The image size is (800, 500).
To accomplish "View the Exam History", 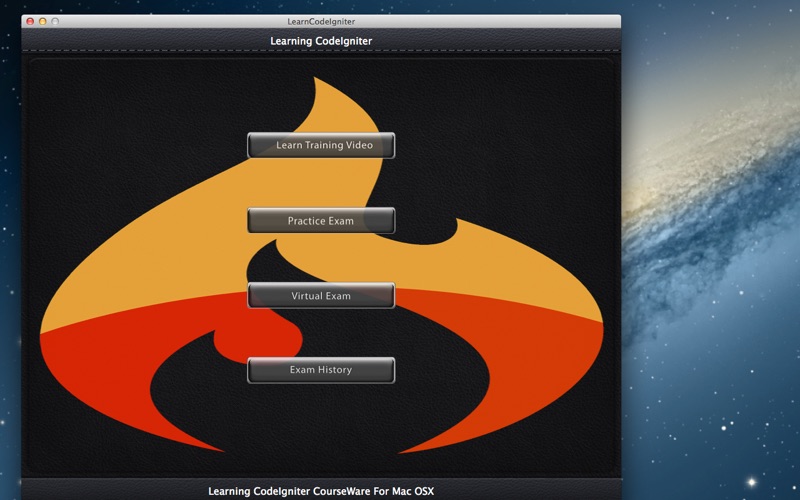I will (321, 370).
